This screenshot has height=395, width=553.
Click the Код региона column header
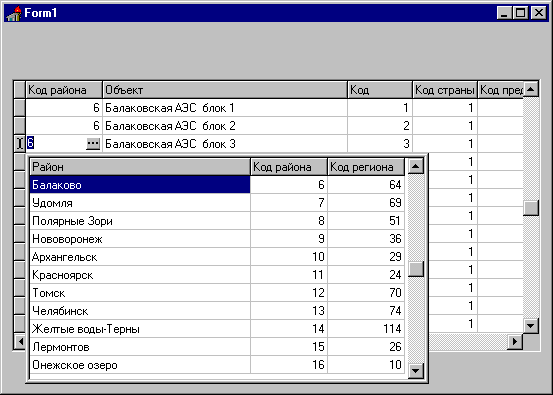tap(366, 167)
